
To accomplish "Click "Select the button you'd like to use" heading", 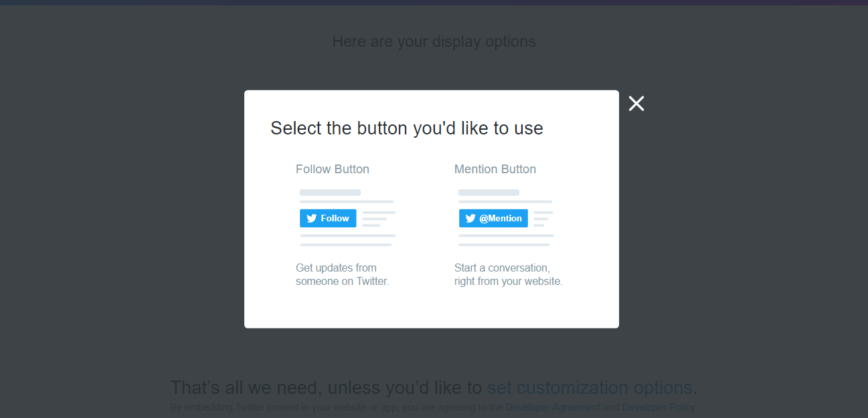I will click(407, 128).
